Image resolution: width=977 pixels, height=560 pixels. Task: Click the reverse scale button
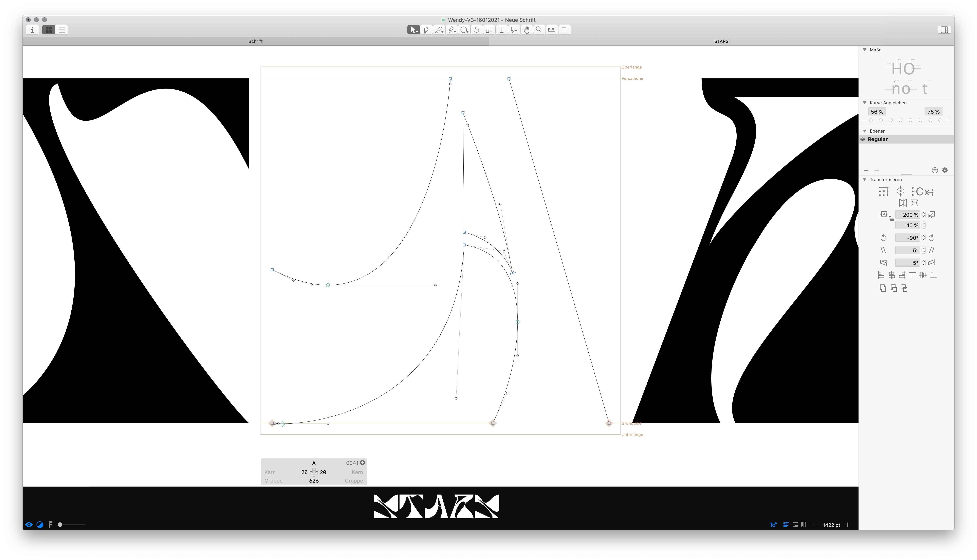click(884, 215)
